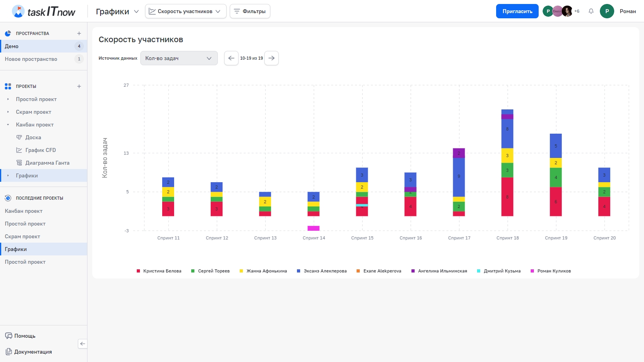Add a new space with plus icon

[79, 33]
